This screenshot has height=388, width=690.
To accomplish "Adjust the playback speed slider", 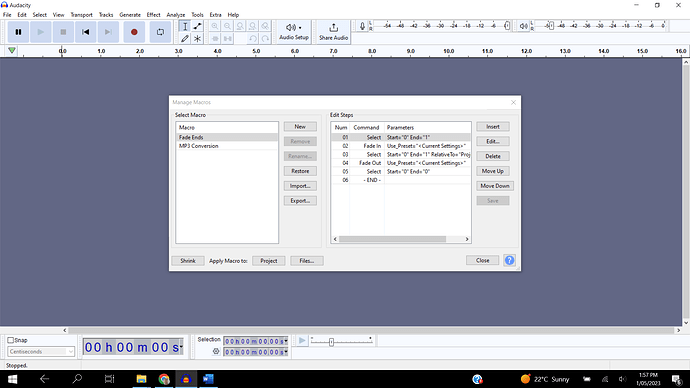I will tap(331, 342).
